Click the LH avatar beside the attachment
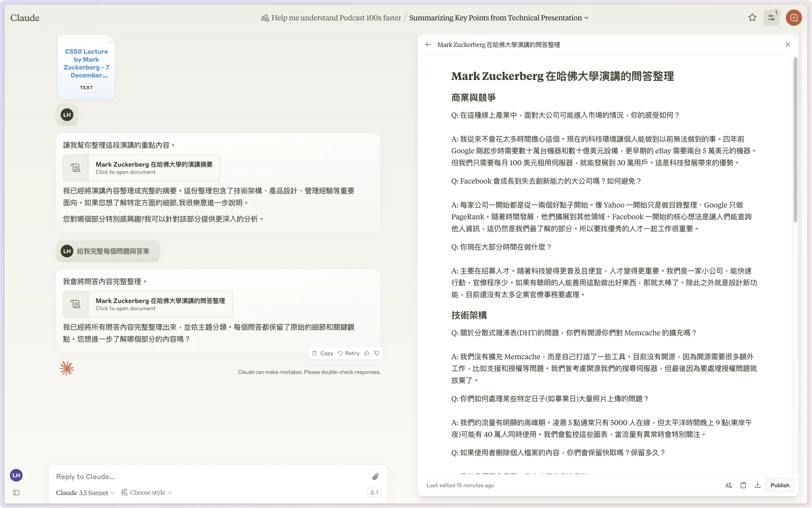This screenshot has height=508, width=812. point(67,115)
